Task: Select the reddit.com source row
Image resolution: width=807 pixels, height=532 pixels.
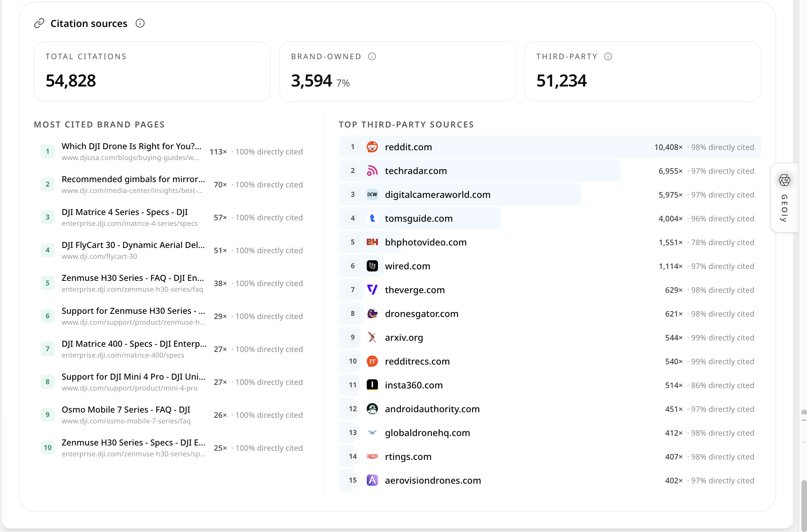Action: click(550, 147)
